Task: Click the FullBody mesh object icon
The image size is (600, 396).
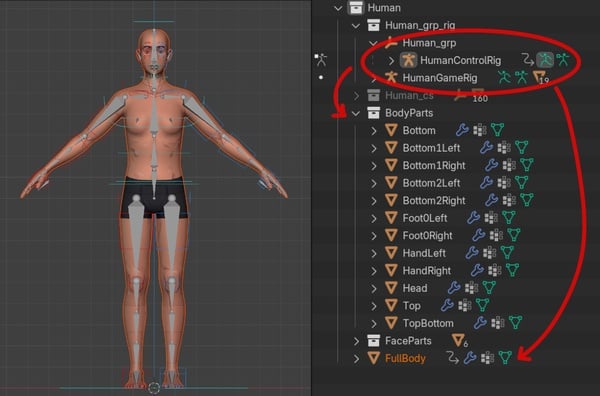Action: point(373,358)
